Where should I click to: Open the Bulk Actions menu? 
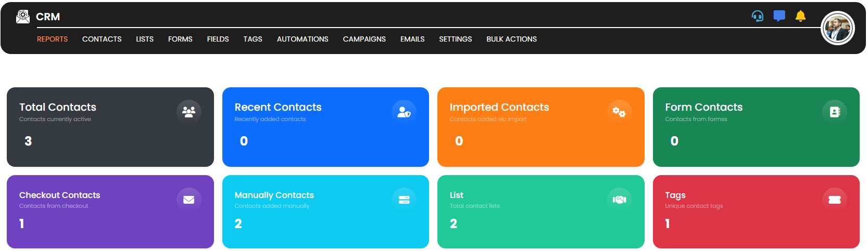click(511, 39)
